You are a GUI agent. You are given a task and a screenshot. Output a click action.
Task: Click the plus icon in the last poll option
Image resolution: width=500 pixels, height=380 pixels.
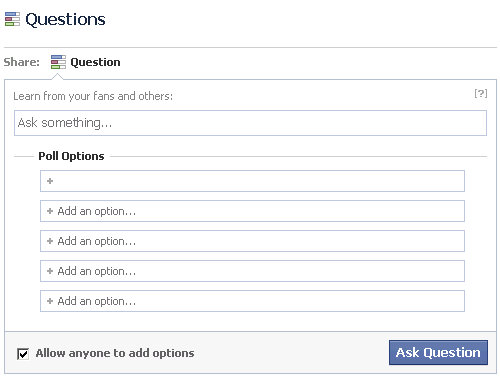[50, 301]
